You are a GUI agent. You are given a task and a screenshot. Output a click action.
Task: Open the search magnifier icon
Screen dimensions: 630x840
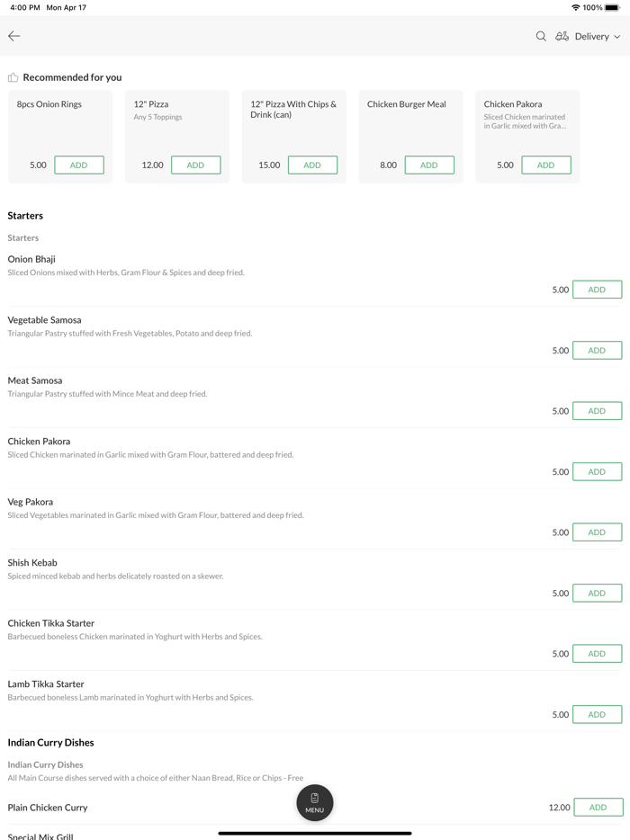coord(541,36)
